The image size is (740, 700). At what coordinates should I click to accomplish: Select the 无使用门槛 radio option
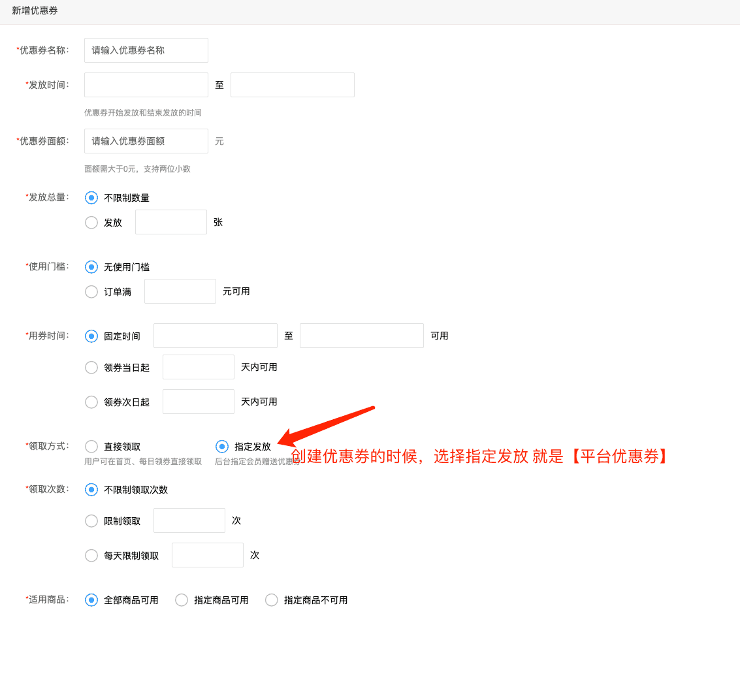point(91,267)
